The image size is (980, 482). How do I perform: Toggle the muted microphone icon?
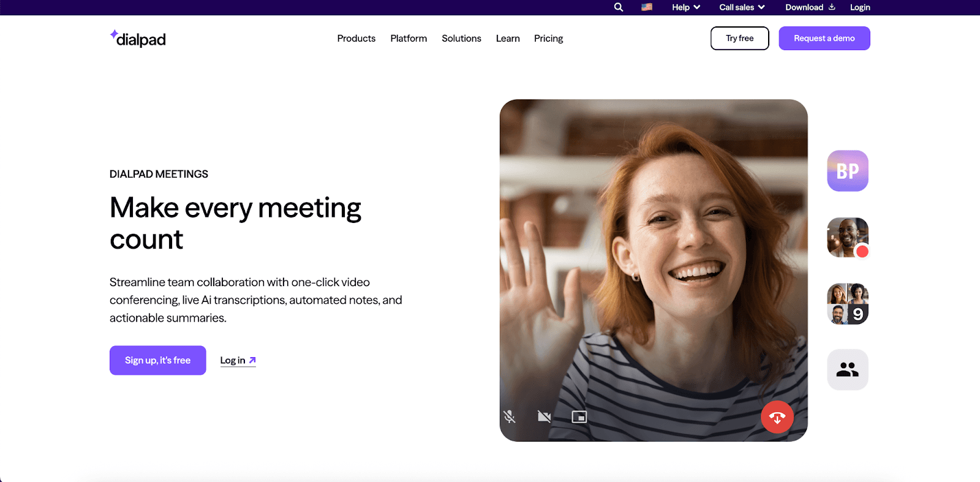click(510, 417)
